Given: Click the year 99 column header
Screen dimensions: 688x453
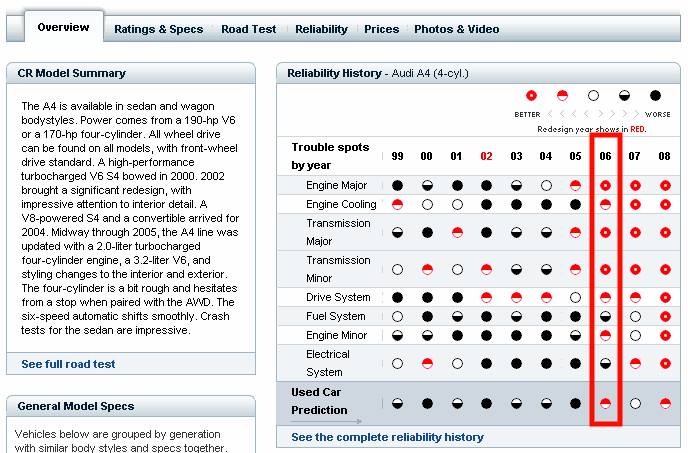Looking at the screenshot, I should [x=397, y=156].
